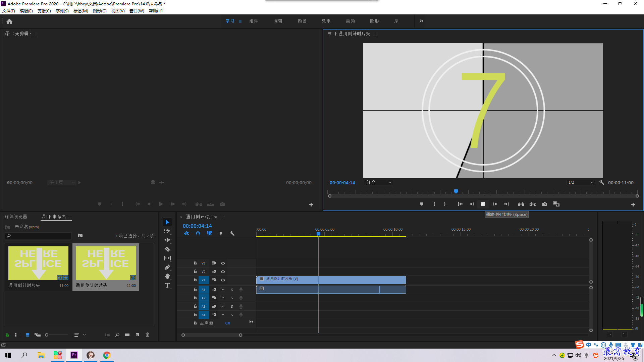644x362 pixels.
Task: Select second 通用倒计时片头 thumbnail
Action: [106, 263]
